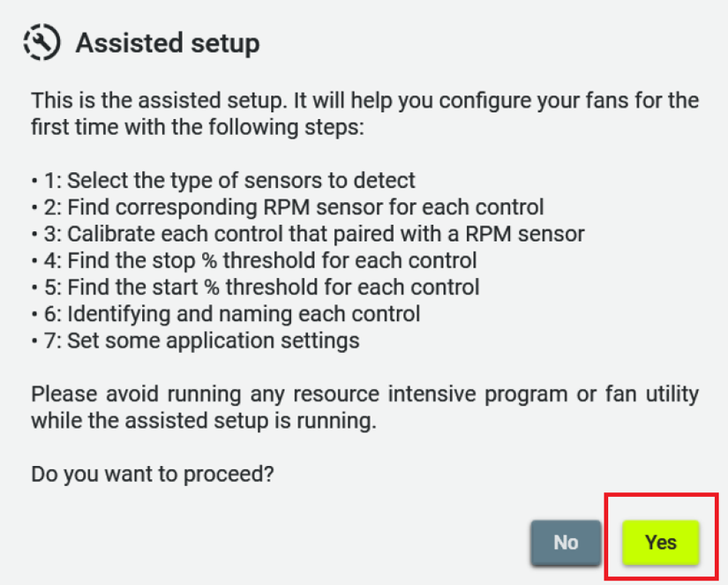Decline by pressing the No button
This screenshot has height=585, width=728.
point(566,543)
